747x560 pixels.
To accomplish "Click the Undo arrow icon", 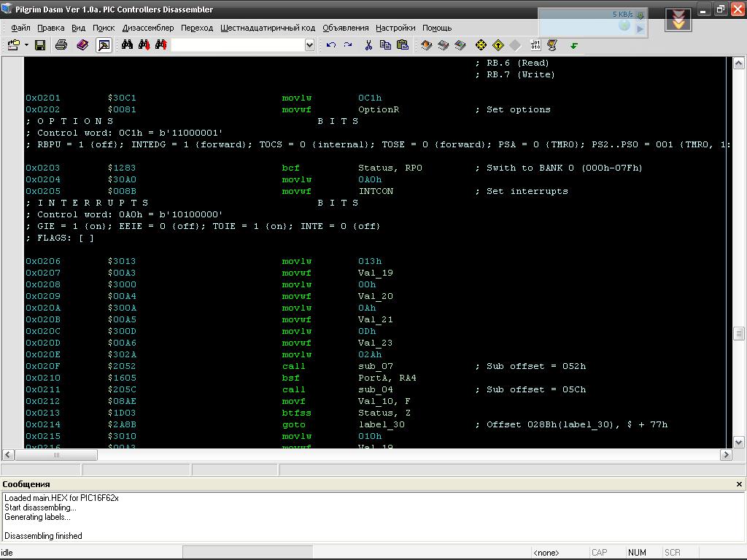I will [x=331, y=45].
